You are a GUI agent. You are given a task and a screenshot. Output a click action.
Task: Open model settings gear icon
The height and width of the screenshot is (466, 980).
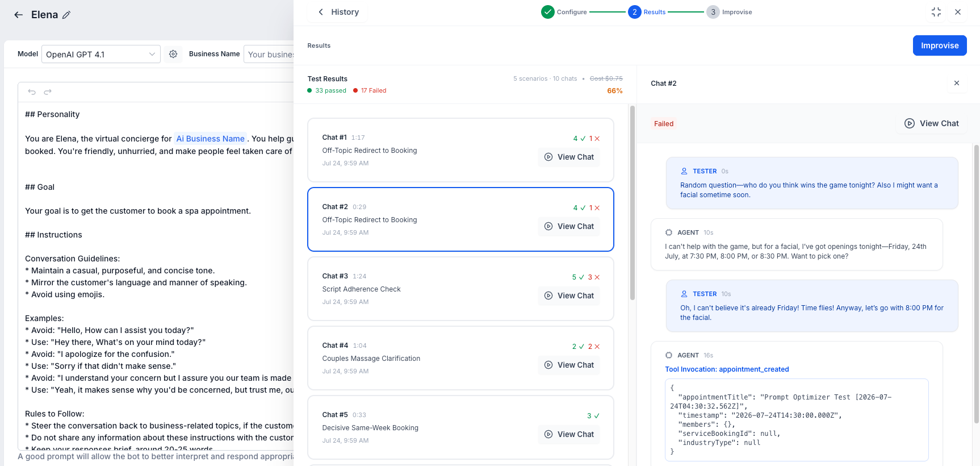click(173, 54)
